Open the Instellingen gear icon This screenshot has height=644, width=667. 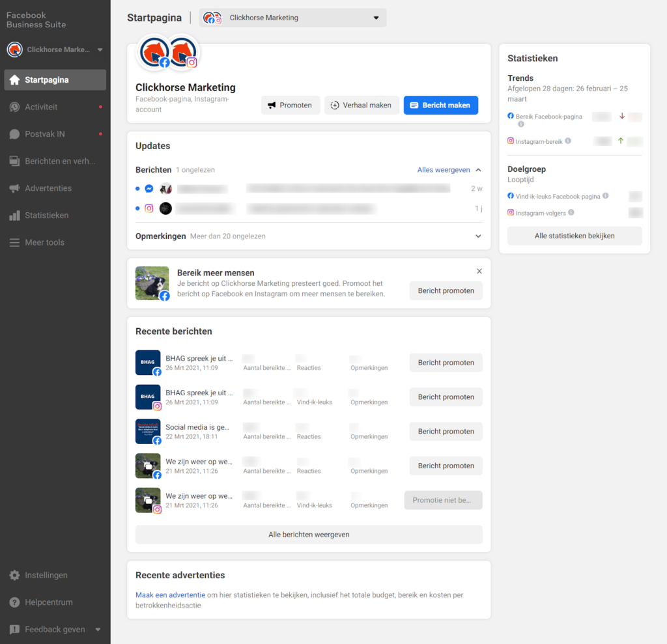click(14, 575)
